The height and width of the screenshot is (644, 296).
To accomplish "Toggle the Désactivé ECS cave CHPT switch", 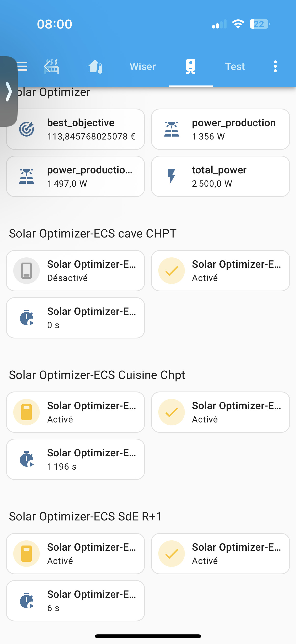I will (27, 271).
